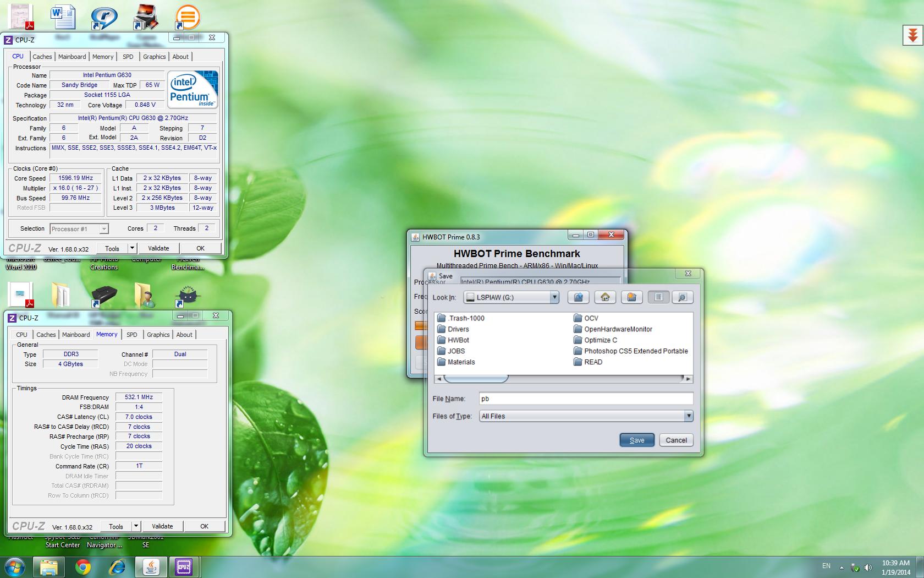The height and width of the screenshot is (578, 924).
Task: Click Validate in processor CPU-Z window
Action: 158,248
